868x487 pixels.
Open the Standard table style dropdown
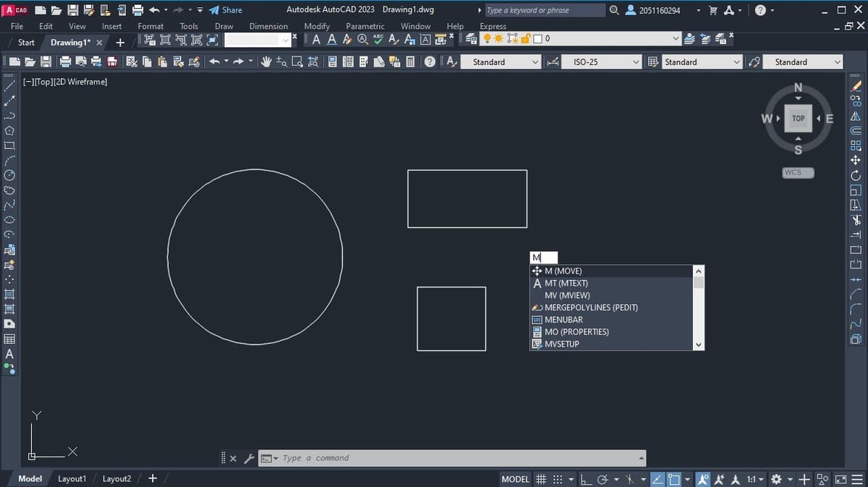[x=737, y=62]
